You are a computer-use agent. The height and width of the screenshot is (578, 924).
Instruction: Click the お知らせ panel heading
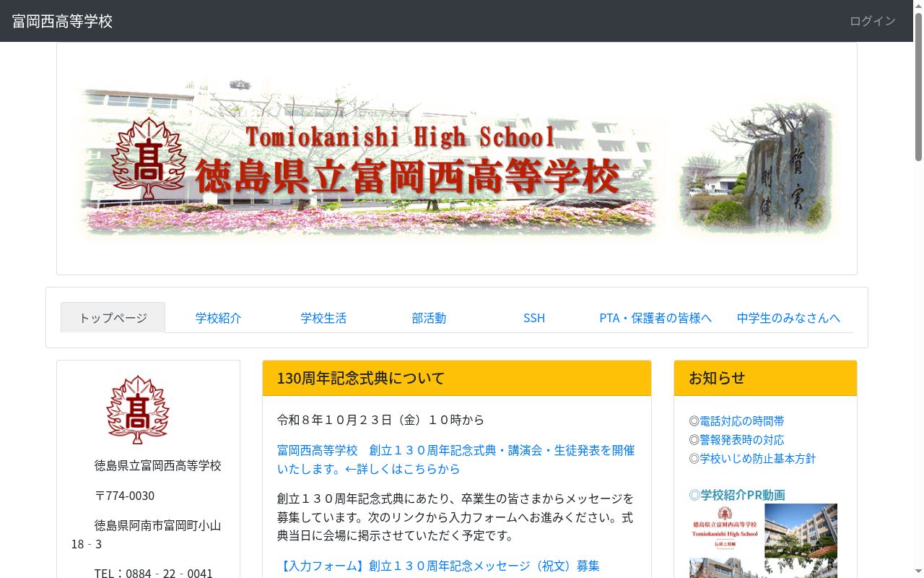click(717, 378)
